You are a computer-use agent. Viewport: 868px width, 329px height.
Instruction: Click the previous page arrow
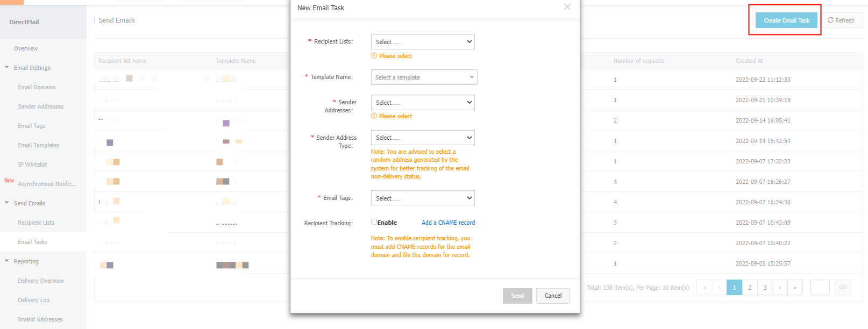pyautogui.click(x=719, y=288)
